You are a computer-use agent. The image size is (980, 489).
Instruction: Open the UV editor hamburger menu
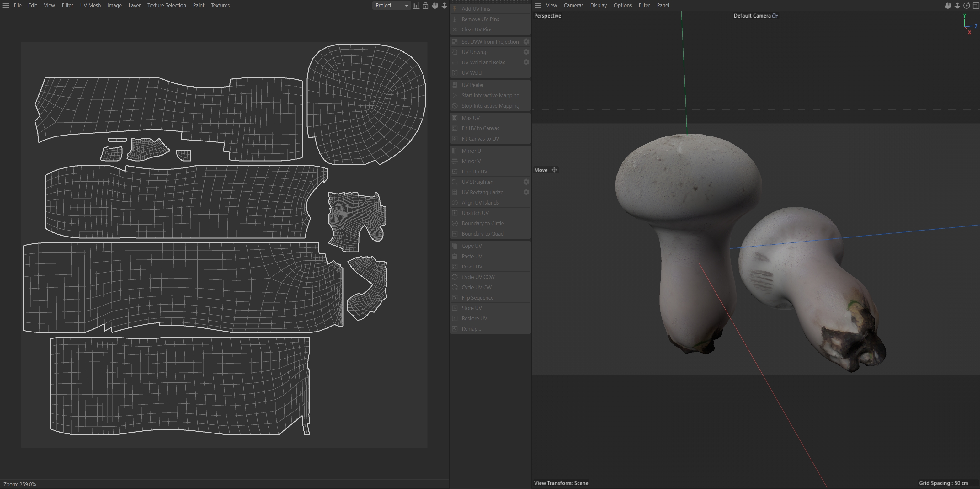6,5
